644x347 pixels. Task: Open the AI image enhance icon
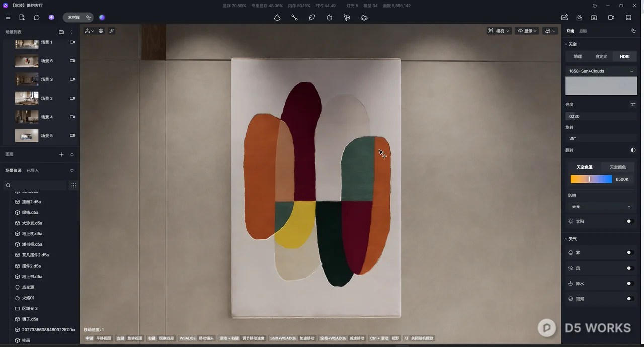565,17
